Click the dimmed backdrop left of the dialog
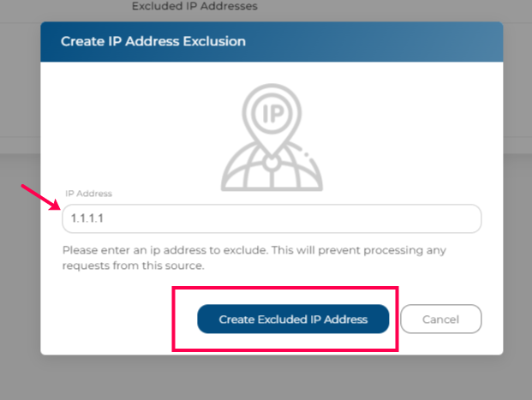 click(20, 272)
